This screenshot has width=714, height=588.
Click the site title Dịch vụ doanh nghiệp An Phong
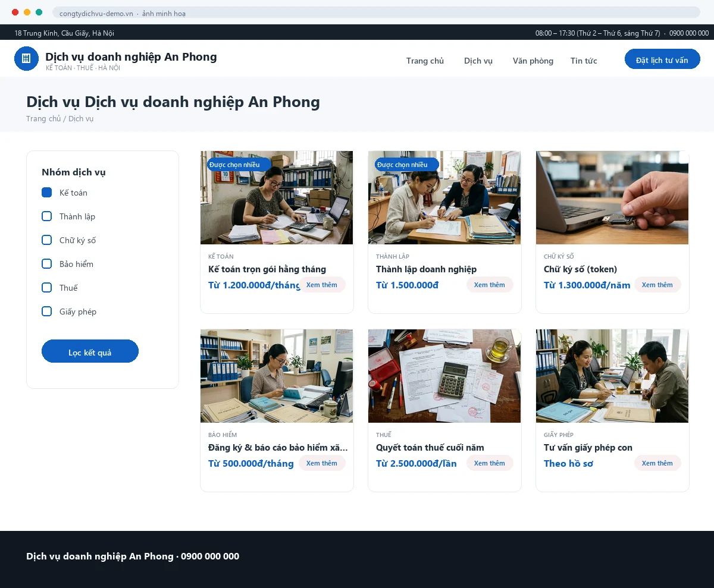(x=131, y=56)
